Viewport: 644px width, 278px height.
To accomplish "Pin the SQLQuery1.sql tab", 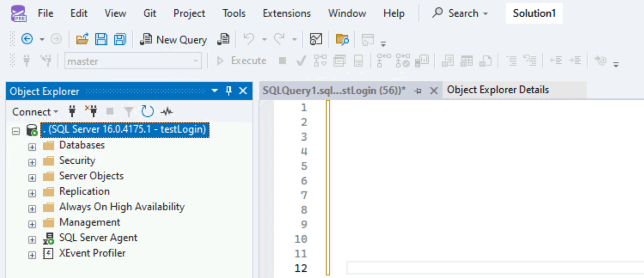I will (x=418, y=91).
